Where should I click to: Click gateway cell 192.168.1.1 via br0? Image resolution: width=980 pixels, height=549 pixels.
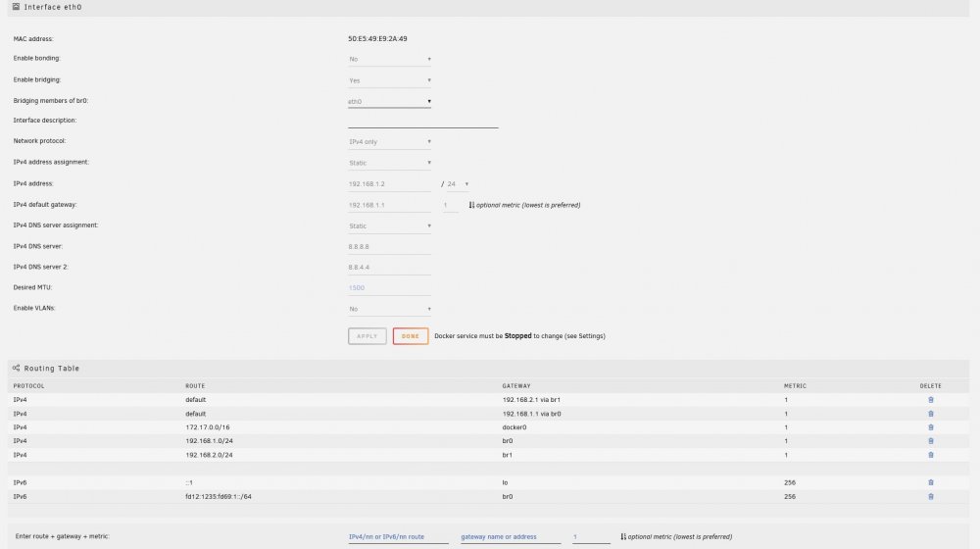click(x=531, y=414)
